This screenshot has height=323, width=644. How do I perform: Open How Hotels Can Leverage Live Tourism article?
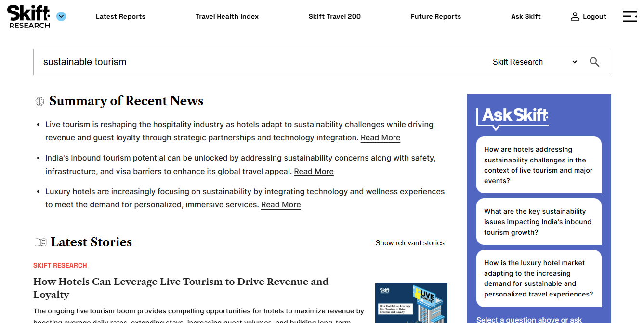pyautogui.click(x=181, y=288)
